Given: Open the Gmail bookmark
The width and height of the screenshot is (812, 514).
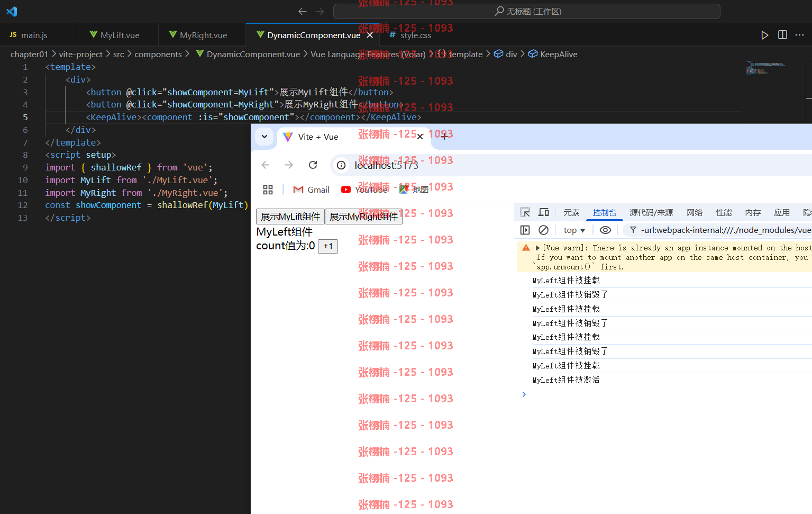Looking at the screenshot, I should click(x=311, y=190).
